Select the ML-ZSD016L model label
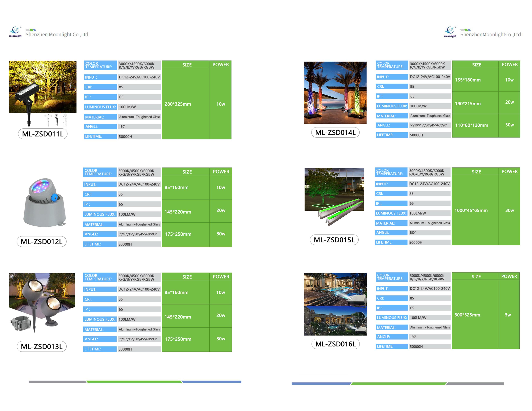This screenshot has width=532, height=411. click(335, 344)
